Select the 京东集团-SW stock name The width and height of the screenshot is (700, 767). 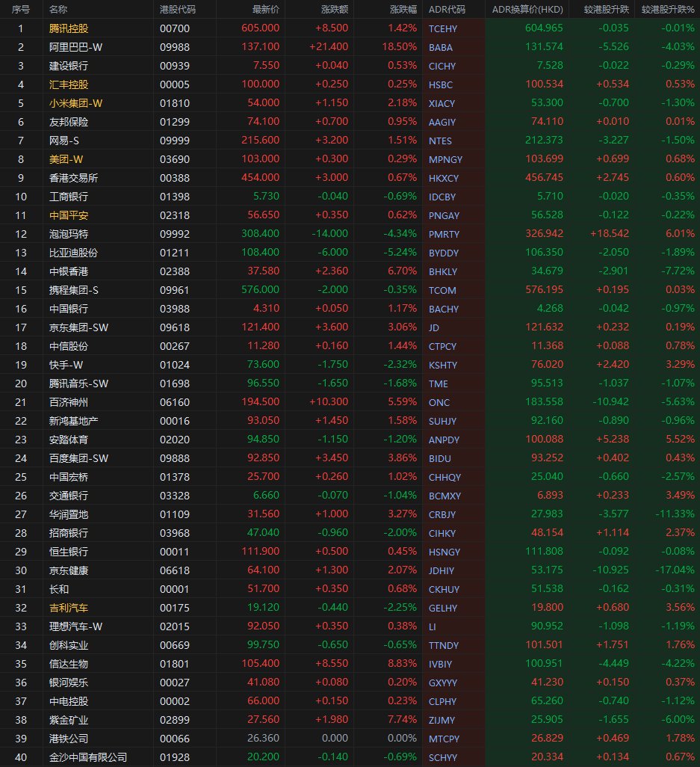78,327
